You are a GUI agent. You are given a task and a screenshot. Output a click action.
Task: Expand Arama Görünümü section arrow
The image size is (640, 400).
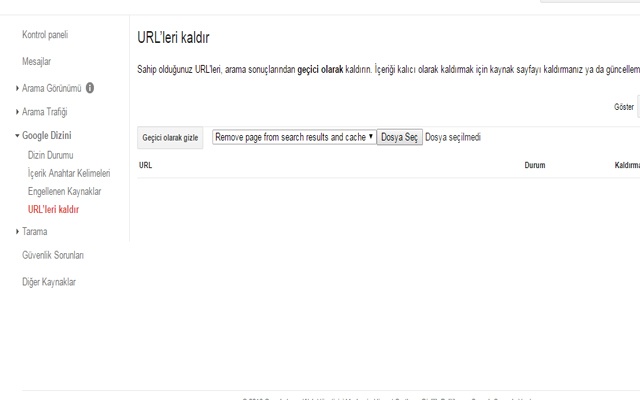[17, 88]
